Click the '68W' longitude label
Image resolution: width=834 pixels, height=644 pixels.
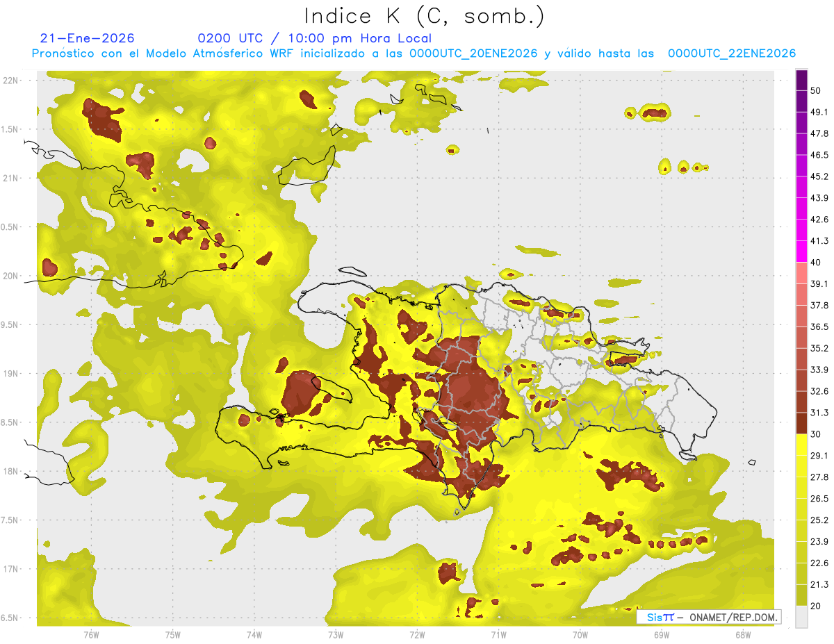pyautogui.click(x=742, y=634)
